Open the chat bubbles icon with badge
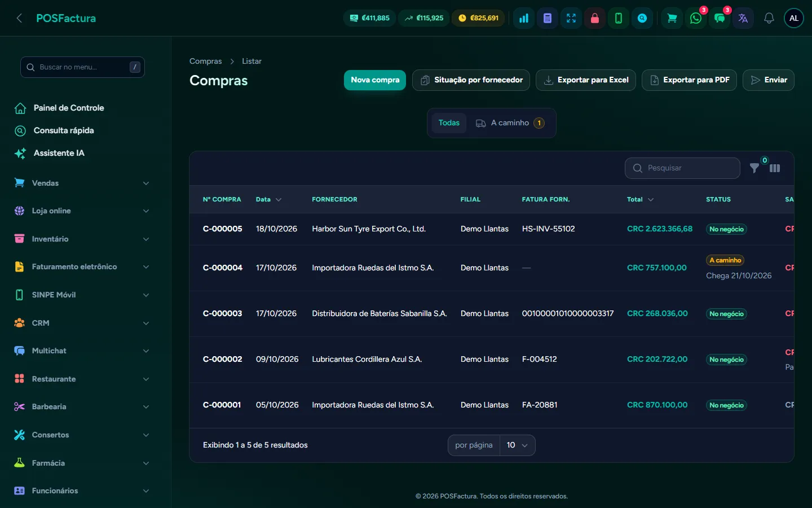 tap(720, 18)
